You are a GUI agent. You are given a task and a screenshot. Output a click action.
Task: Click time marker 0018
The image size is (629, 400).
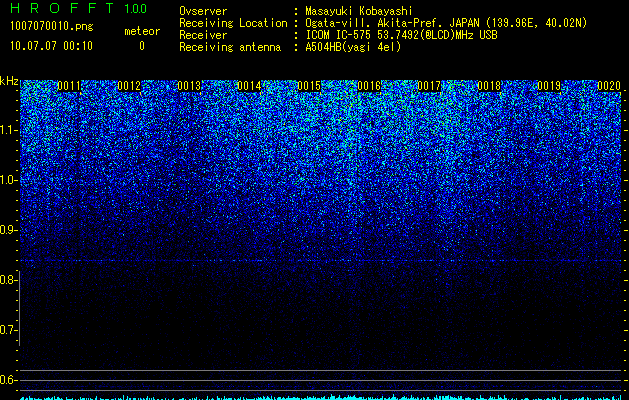coord(489,86)
